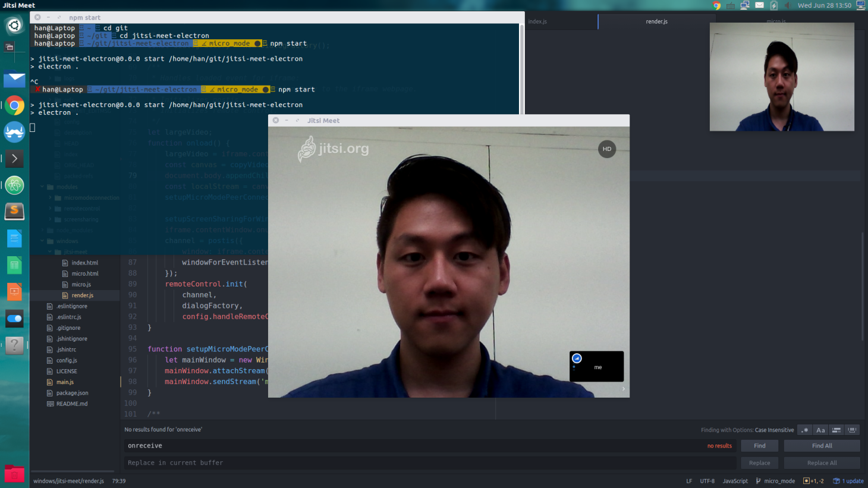This screenshot has height=488, width=868.
Task: Click the '1 update' link in the status bar
Action: 848,481
